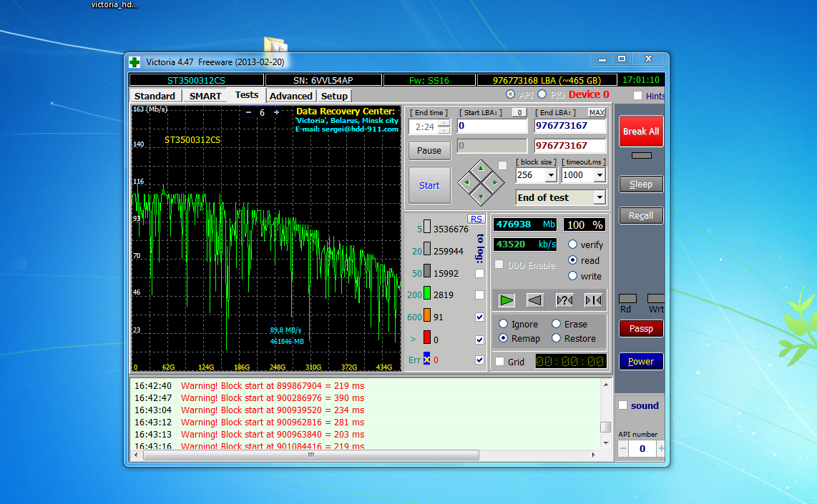Select the write mode radio button

572,276
